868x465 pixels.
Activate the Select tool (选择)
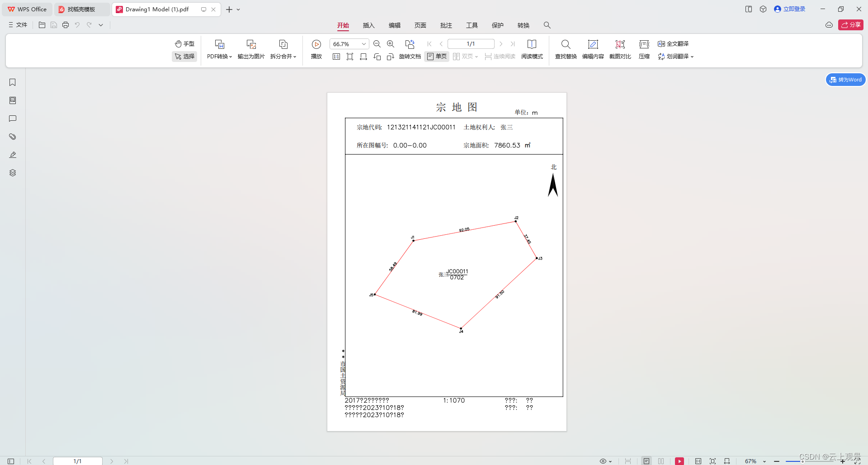(x=185, y=57)
